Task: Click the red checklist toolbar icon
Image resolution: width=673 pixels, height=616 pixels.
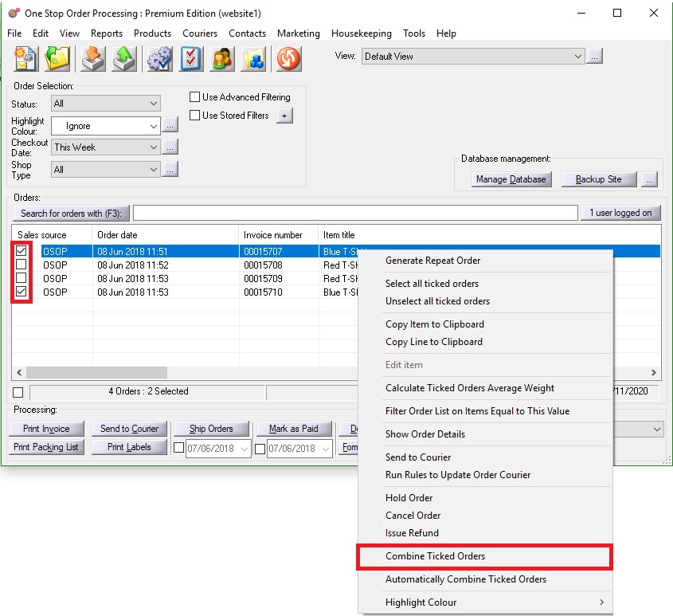Action: 191,58
